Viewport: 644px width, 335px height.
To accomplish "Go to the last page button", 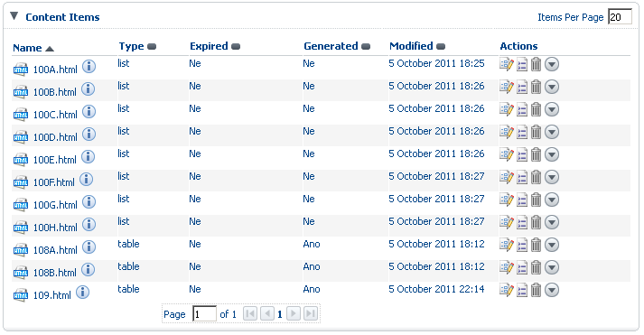I will point(311,313).
